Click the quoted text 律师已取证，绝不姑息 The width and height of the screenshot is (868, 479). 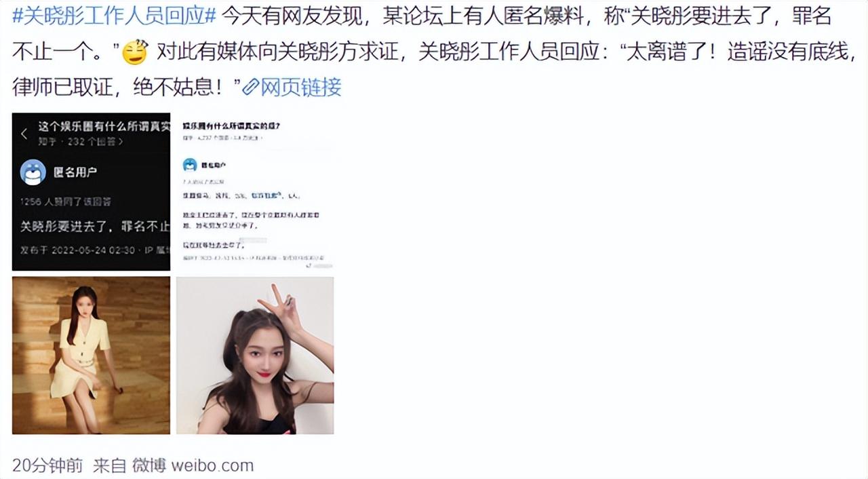coord(123,87)
